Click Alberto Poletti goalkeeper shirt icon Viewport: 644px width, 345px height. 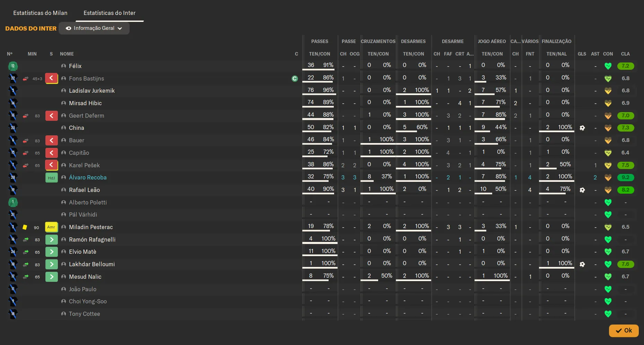pyautogui.click(x=13, y=202)
